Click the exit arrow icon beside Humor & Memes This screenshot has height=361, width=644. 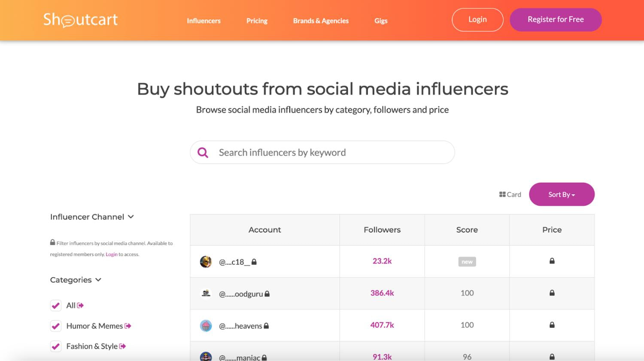(128, 326)
